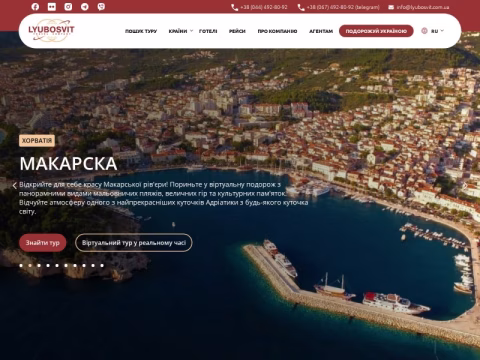Expand the КРАЇНИ dropdown chevron
Screen dimensions: 480x360
click(191, 31)
